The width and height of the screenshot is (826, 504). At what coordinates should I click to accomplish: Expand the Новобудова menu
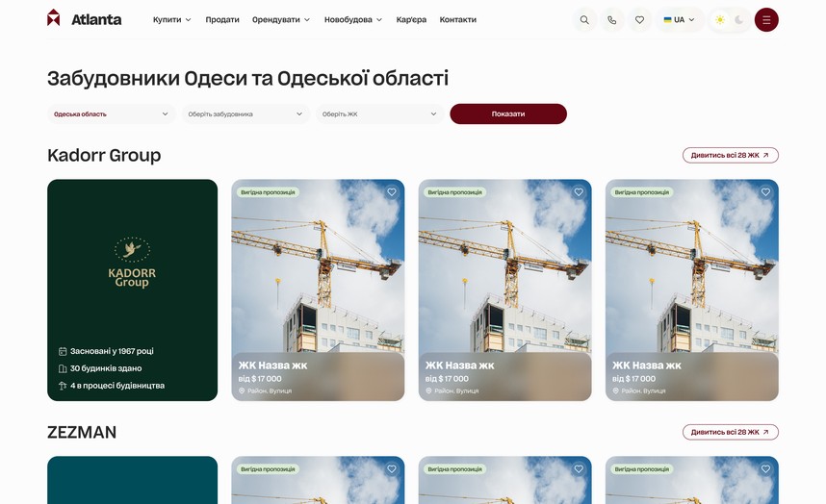[x=353, y=20]
